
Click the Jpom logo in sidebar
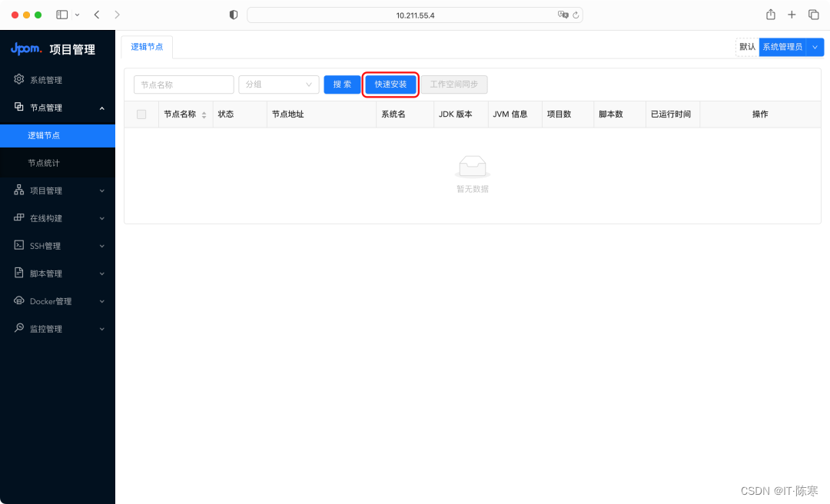point(26,48)
